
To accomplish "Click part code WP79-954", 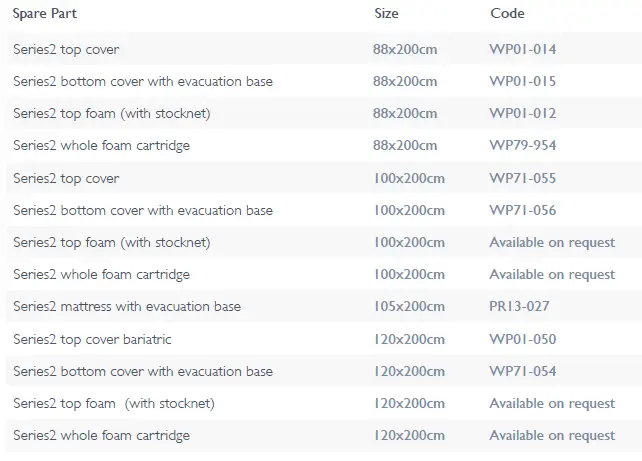I will click(522, 146).
